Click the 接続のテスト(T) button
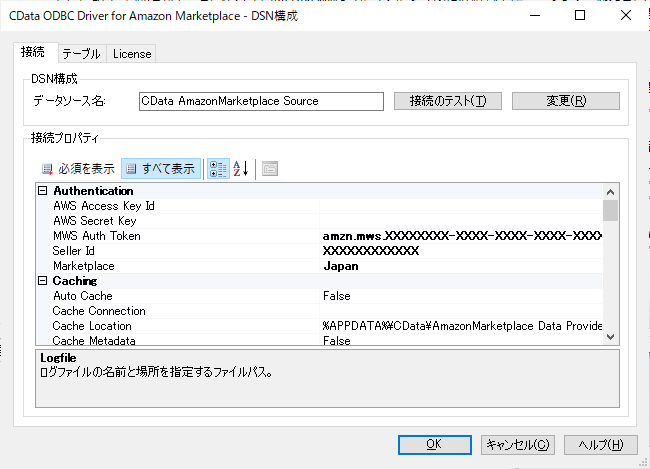This screenshot has width=650, height=469. coord(448,101)
